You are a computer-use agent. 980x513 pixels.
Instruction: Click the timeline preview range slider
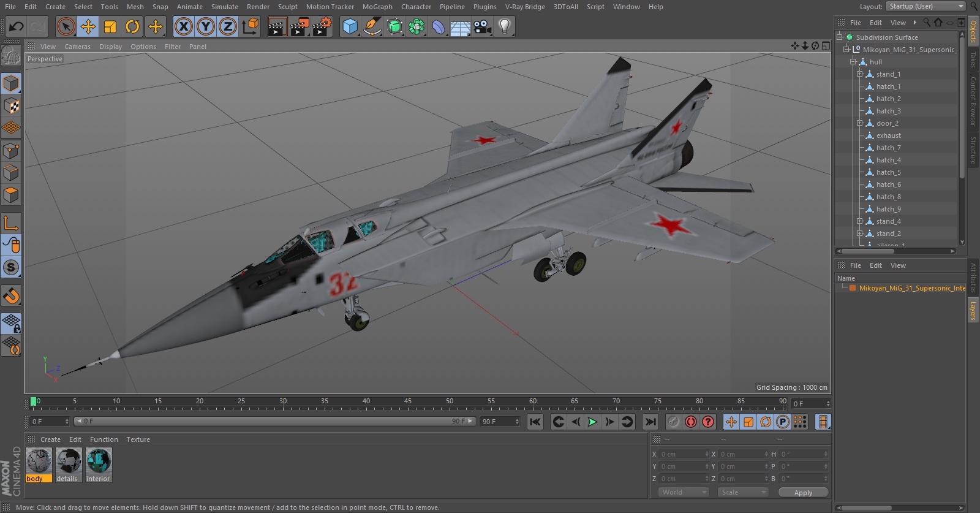274,421
